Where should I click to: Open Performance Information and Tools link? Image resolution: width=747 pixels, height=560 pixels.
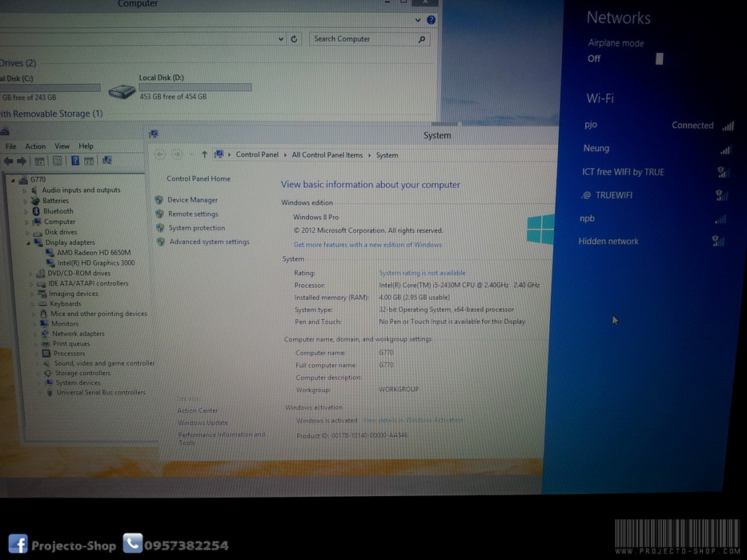222,438
